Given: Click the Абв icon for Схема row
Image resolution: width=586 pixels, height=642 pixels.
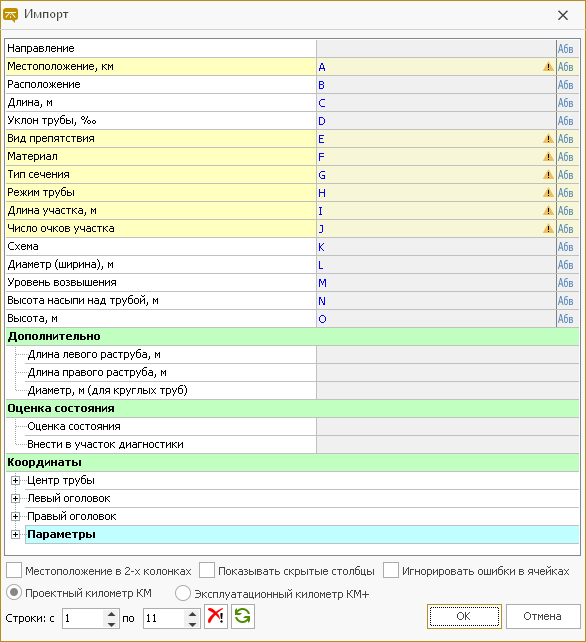Looking at the screenshot, I should coord(566,246).
